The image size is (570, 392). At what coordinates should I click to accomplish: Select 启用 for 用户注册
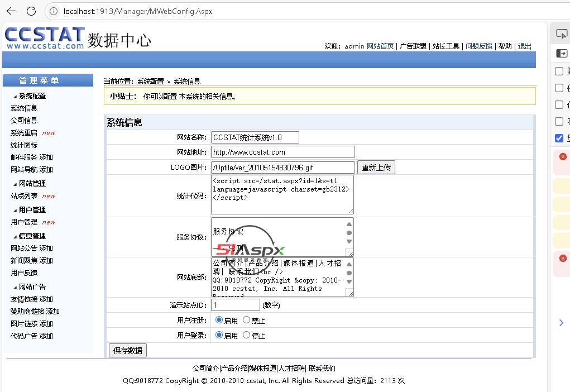219,320
